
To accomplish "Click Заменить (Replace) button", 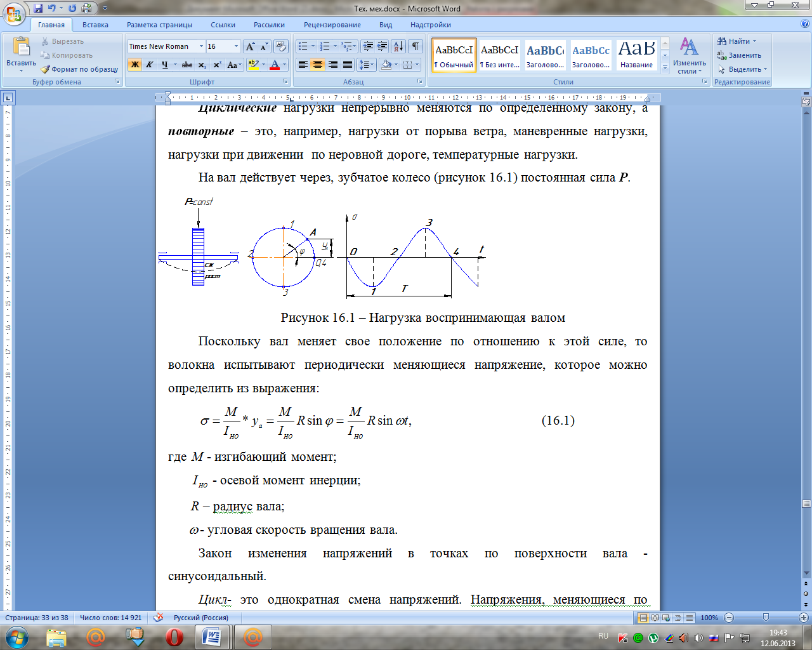I will click(x=739, y=55).
